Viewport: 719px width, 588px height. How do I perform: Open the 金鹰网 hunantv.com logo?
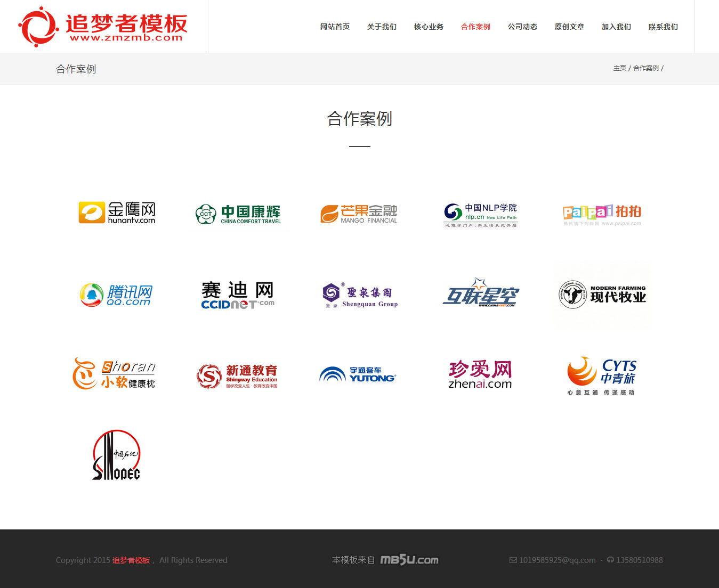pyautogui.click(x=117, y=213)
